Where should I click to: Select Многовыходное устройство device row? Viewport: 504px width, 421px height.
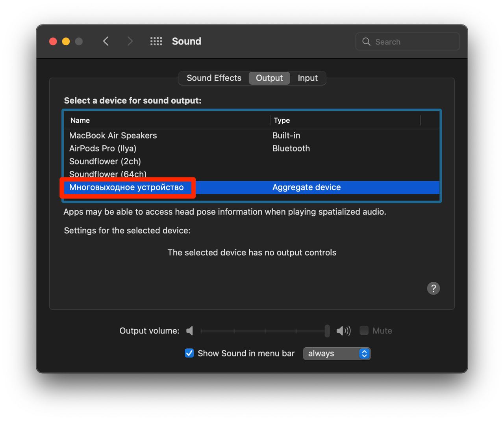point(252,187)
